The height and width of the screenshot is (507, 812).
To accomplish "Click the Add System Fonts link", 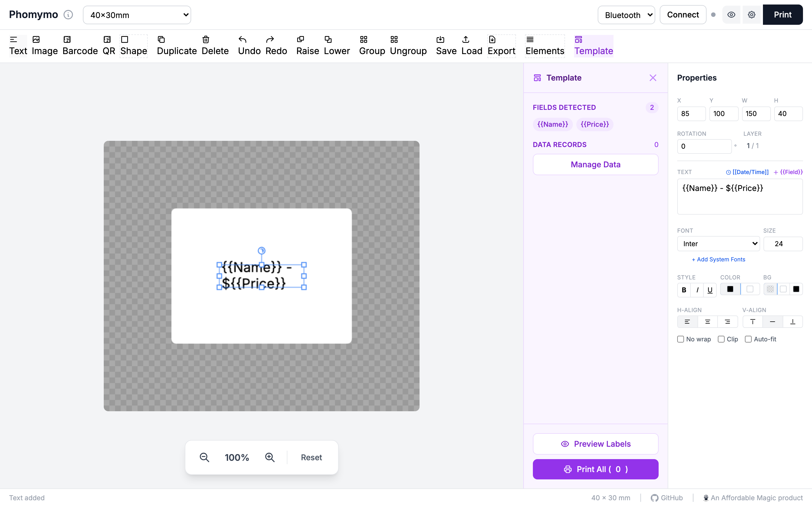I will 718,259.
